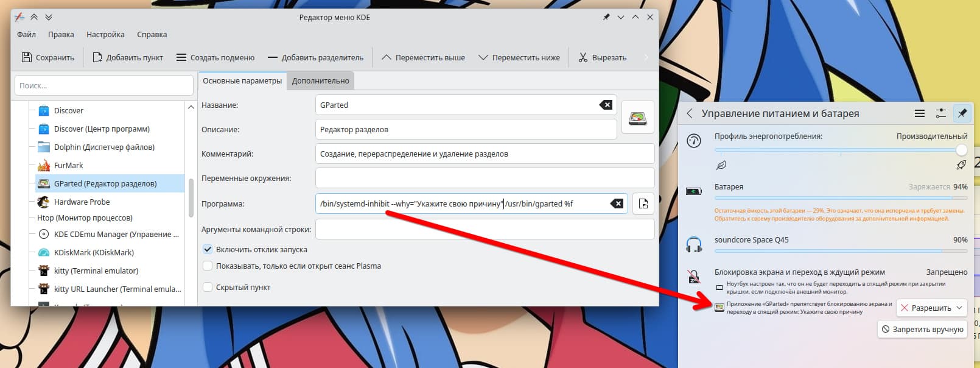Viewport: 980px width, 368px height.
Task: Open the Справка menu
Action: pos(152,35)
